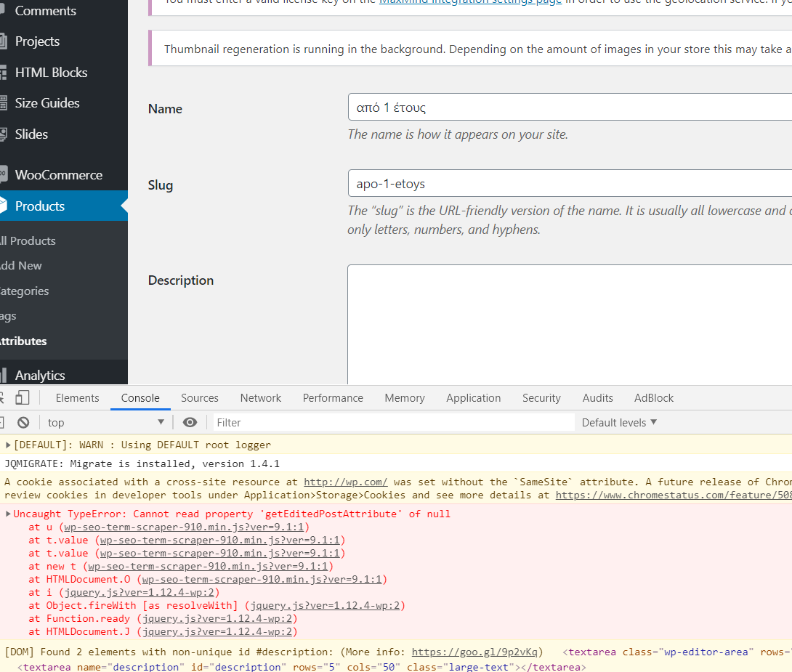
Task: Open the Default levels dropdown
Action: pos(619,423)
